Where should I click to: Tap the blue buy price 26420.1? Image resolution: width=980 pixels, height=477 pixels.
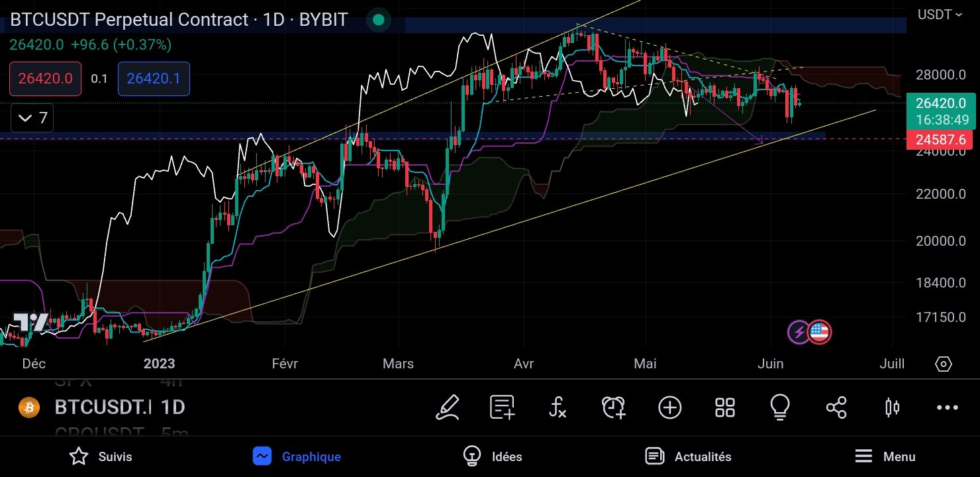154,79
